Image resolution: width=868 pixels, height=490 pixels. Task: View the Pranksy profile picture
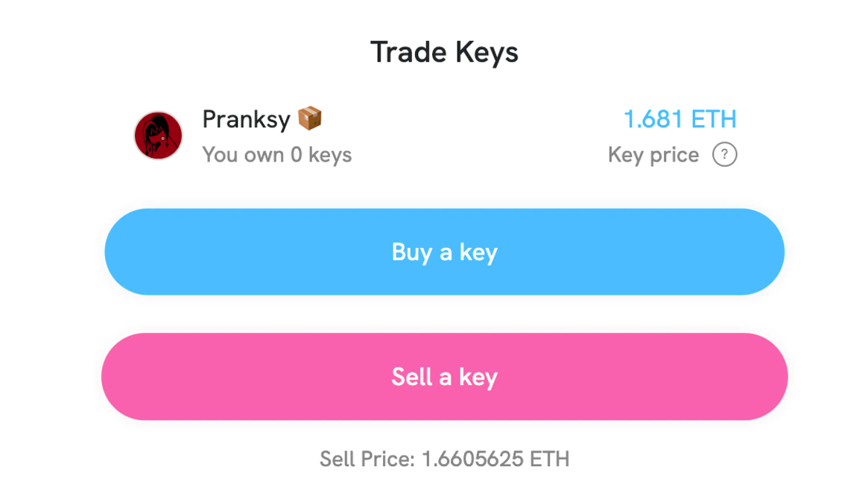(158, 136)
